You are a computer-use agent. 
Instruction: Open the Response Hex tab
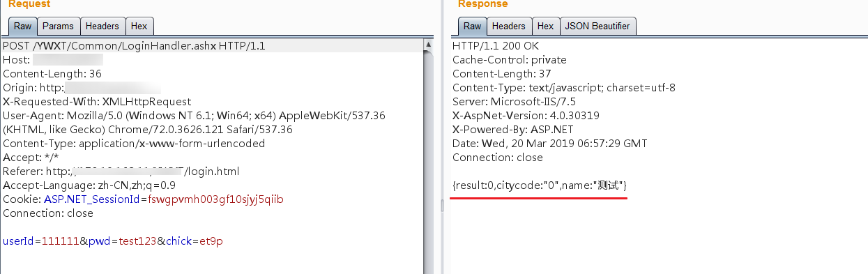point(545,26)
